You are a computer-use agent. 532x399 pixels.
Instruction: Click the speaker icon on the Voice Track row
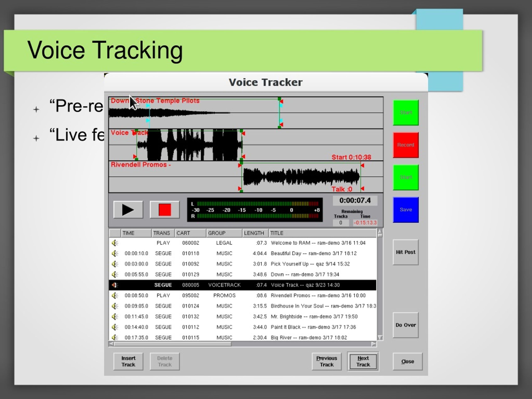click(x=115, y=285)
